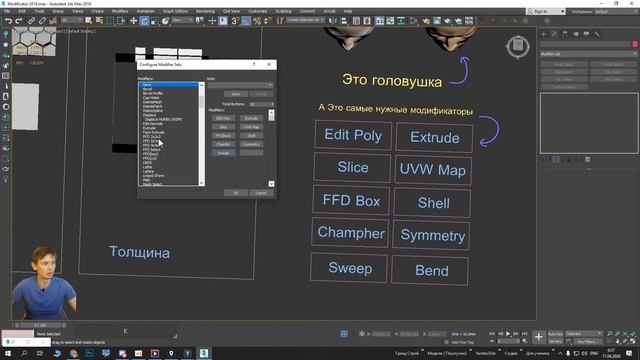Click the Mirror tool icon
The height and width of the screenshot is (360, 640).
tap(333, 21)
